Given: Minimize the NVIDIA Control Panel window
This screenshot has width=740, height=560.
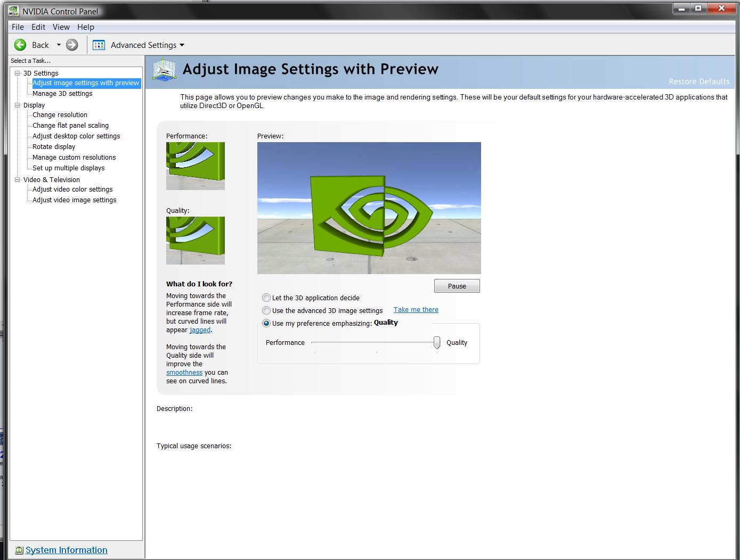Looking at the screenshot, I should click(x=682, y=8).
